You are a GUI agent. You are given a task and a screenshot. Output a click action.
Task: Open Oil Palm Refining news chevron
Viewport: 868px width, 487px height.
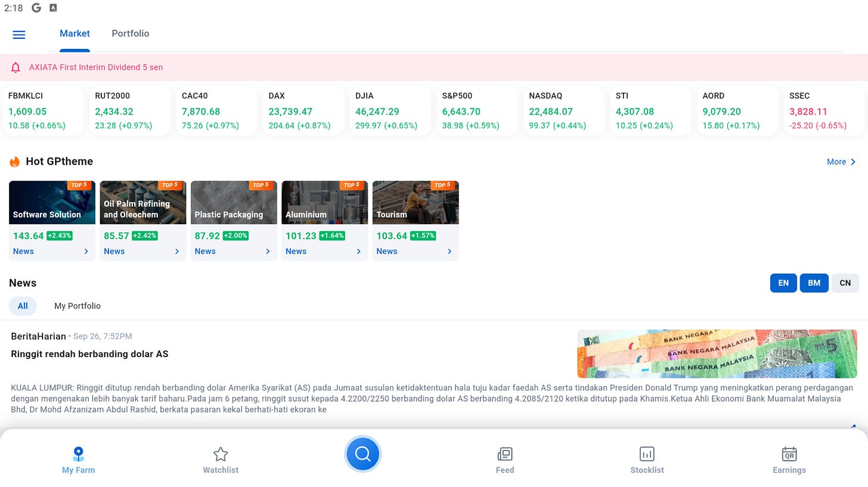[x=176, y=252]
